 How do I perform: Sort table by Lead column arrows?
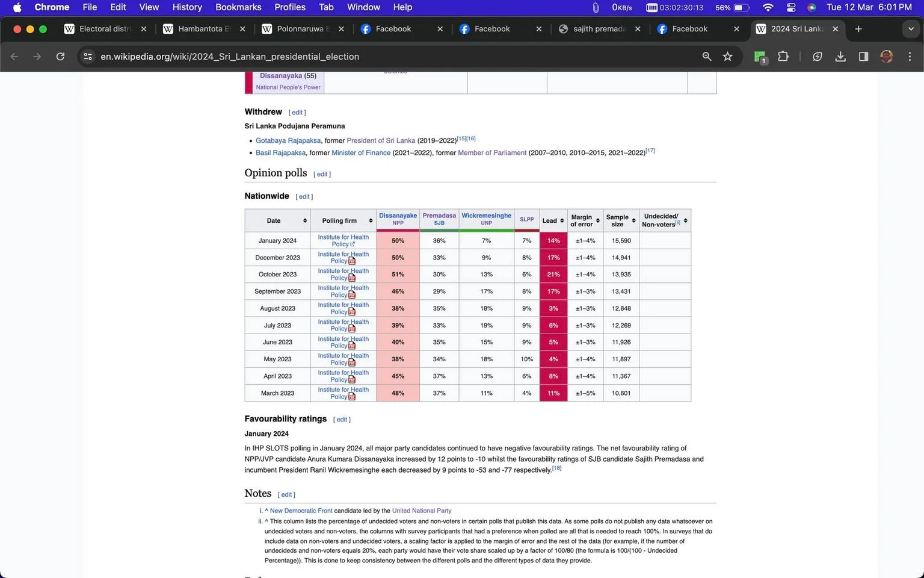pos(562,221)
